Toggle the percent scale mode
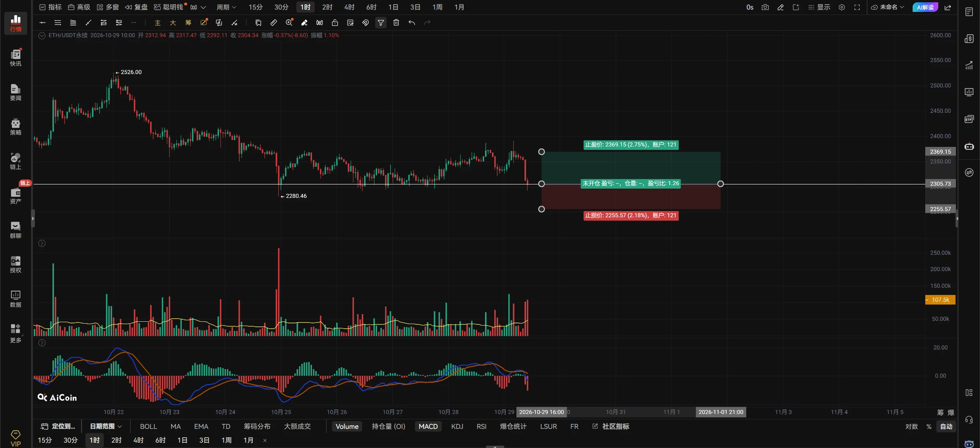This screenshot has width=980, height=448. click(929, 426)
